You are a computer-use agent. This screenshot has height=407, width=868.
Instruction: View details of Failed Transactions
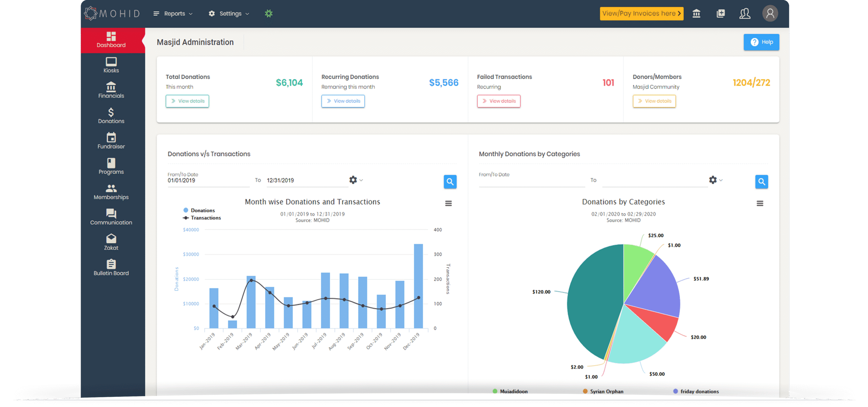click(498, 101)
